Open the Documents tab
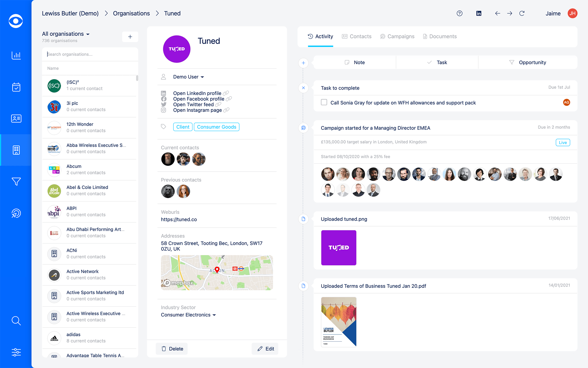Viewport: 588px width, 368px height. [440, 36]
